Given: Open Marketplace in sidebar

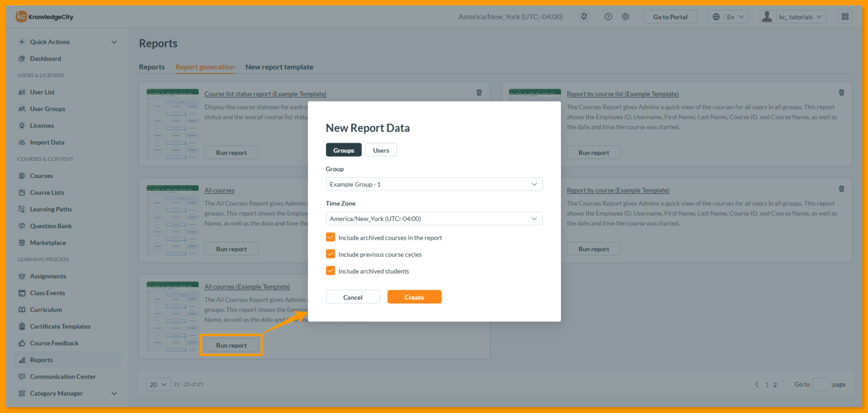Looking at the screenshot, I should (x=47, y=242).
